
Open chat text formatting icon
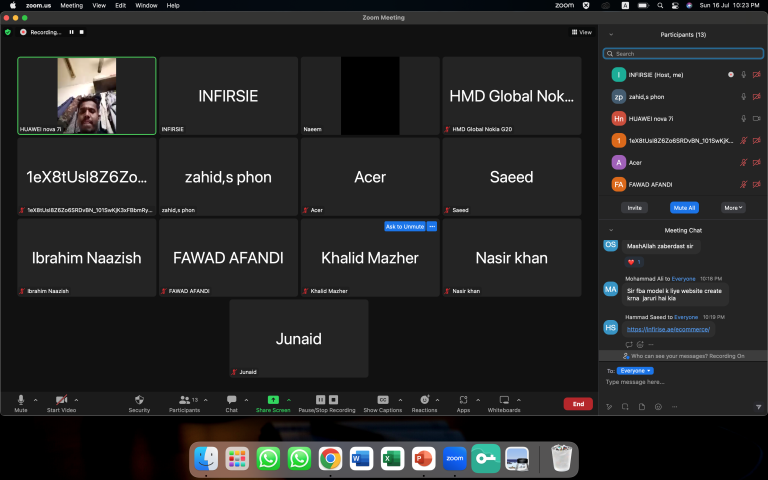coord(609,407)
